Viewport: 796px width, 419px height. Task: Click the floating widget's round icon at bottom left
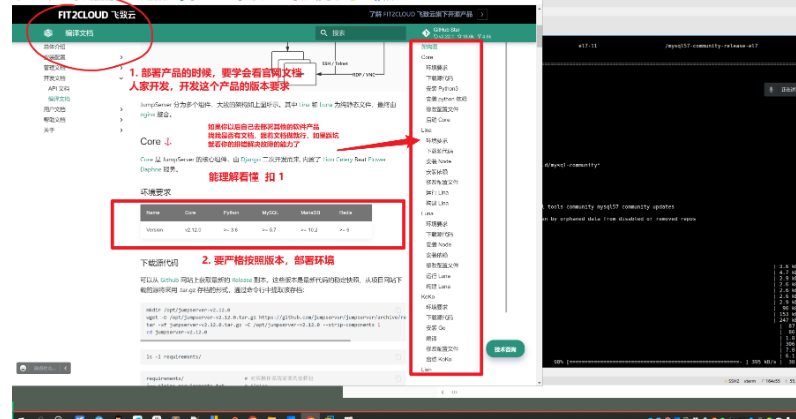[23, 368]
